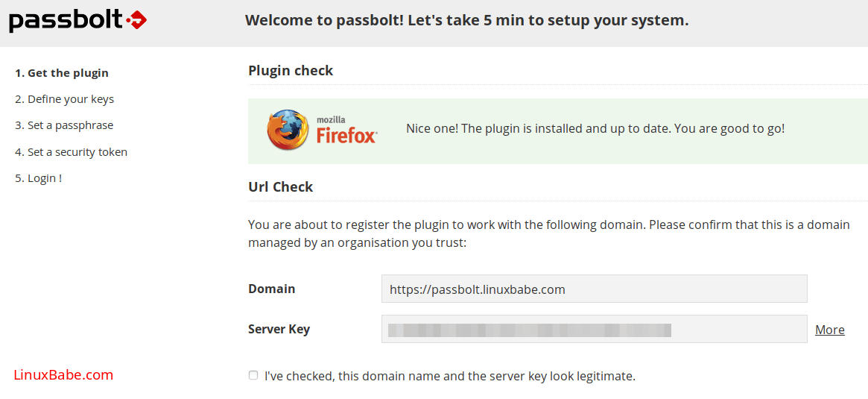Image resolution: width=868 pixels, height=399 pixels.
Task: Open step 3 Set a passphrase
Action: (x=64, y=125)
